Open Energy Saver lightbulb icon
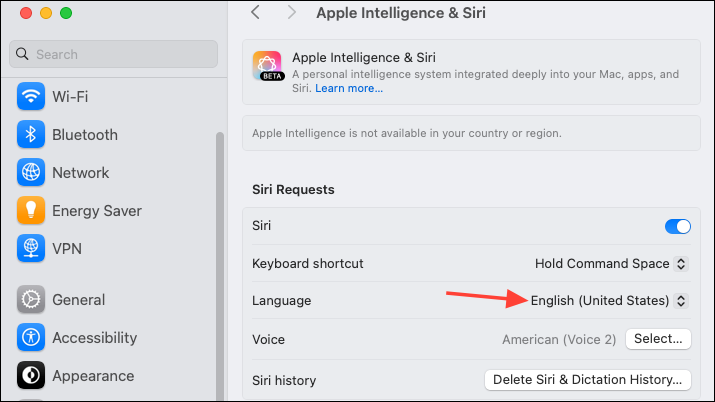 pos(31,210)
